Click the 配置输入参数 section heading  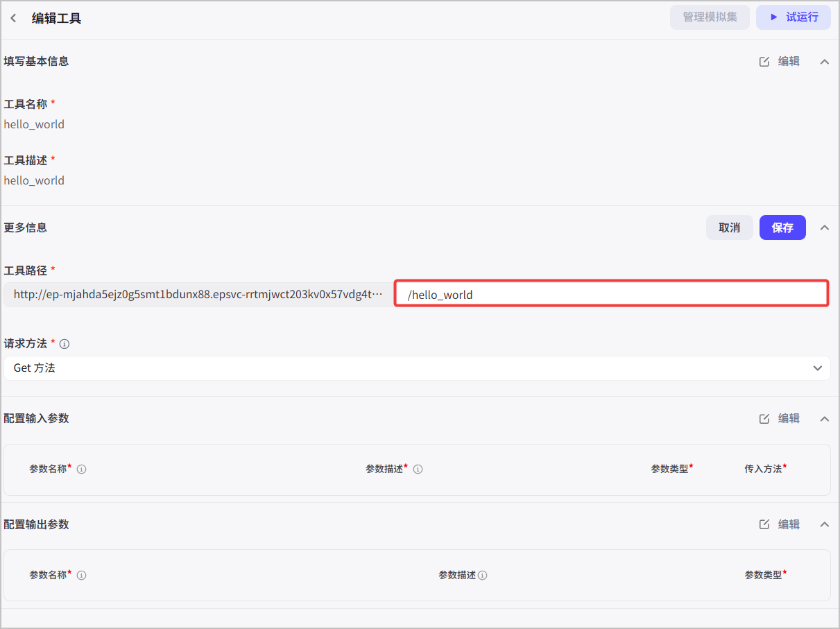pyautogui.click(x=36, y=419)
